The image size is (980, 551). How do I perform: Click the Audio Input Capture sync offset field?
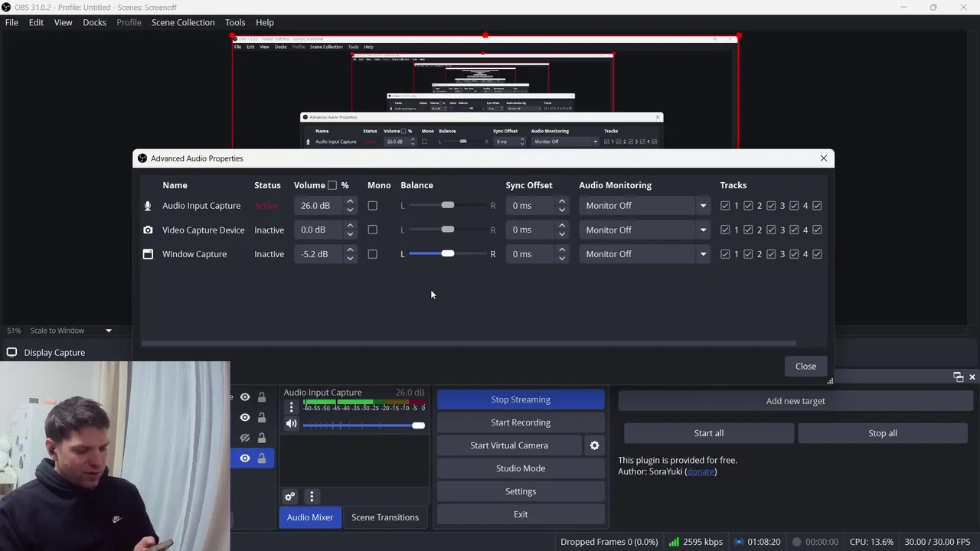(x=531, y=206)
